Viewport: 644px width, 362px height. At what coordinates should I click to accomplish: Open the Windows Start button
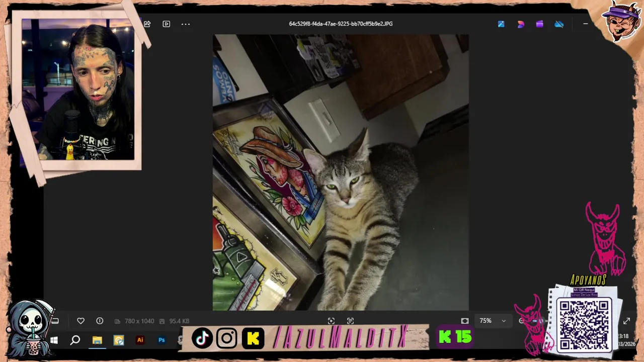pos(54,340)
